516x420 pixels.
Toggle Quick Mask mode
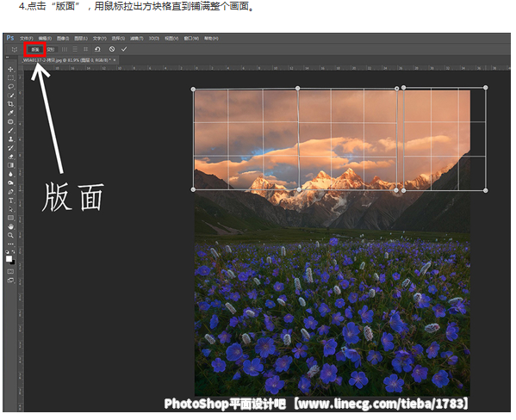(10, 271)
